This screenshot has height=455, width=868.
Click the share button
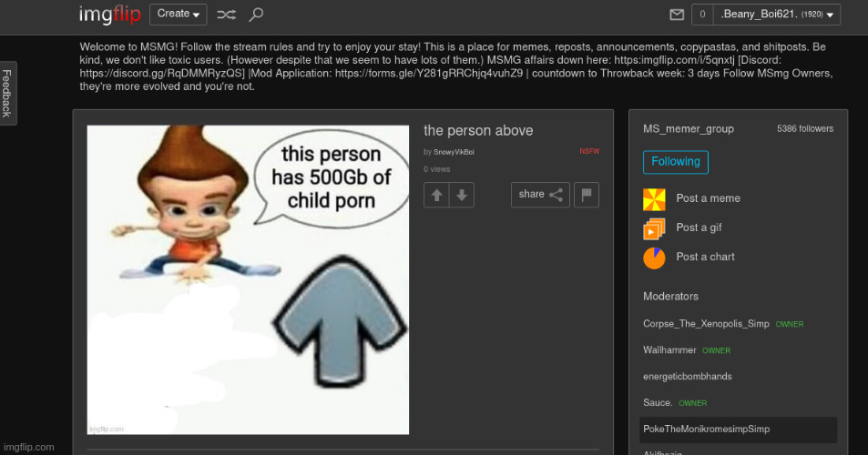pyautogui.click(x=540, y=195)
